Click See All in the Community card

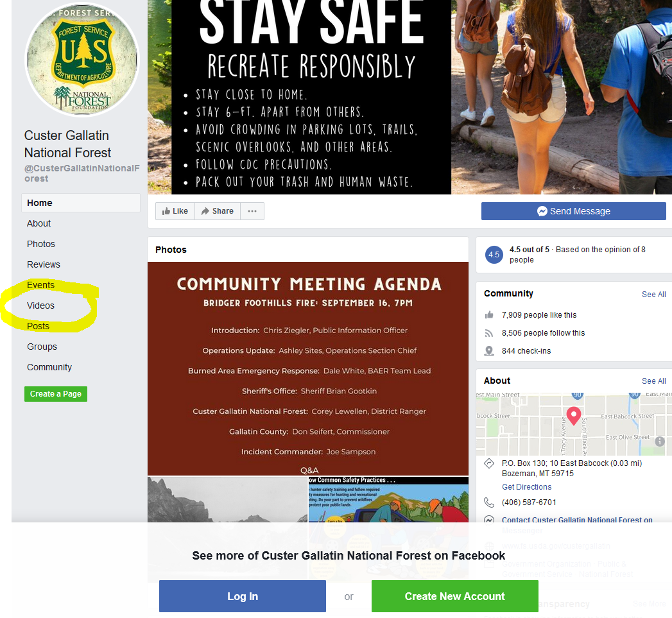click(x=653, y=295)
